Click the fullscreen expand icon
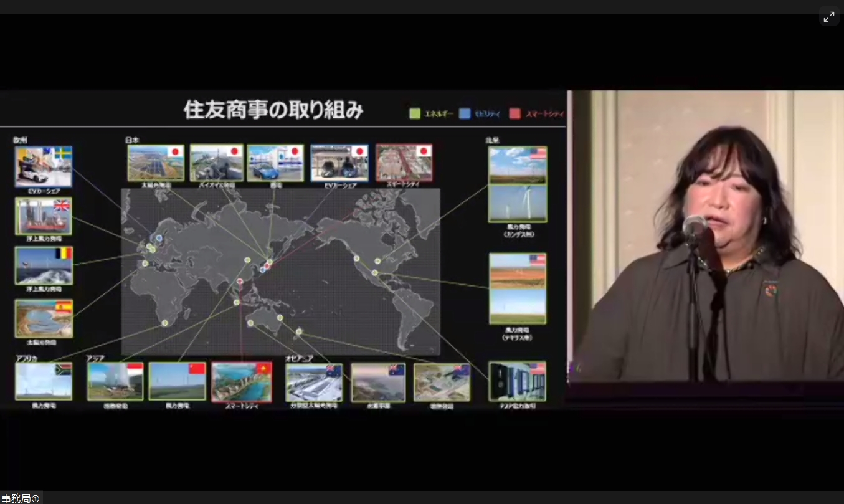This screenshot has width=844, height=504. (829, 17)
